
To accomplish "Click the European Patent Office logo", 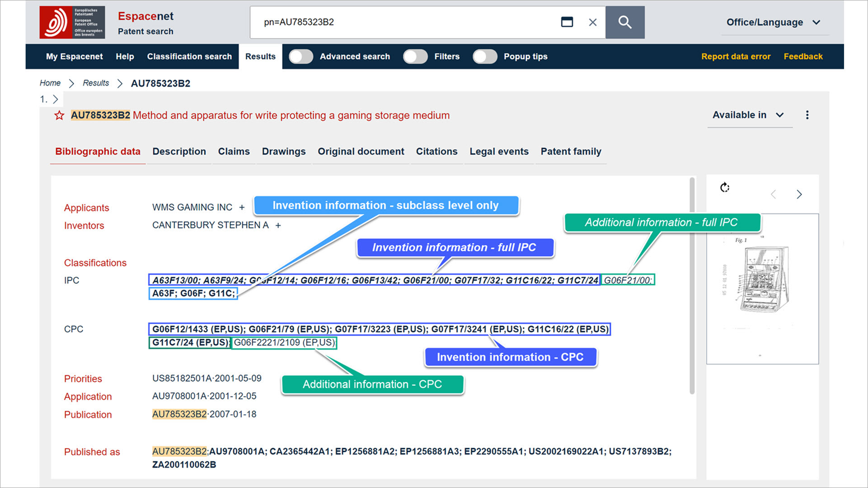I will click(x=72, y=22).
